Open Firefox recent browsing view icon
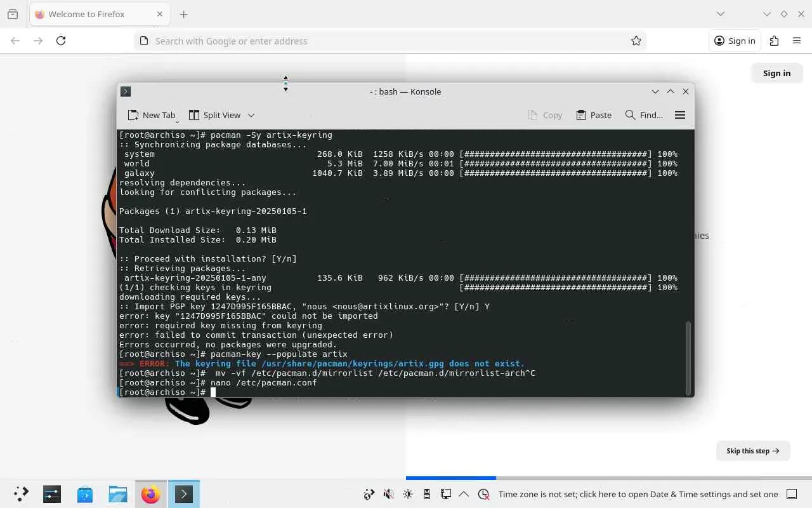This screenshot has width=812, height=508. (x=13, y=14)
